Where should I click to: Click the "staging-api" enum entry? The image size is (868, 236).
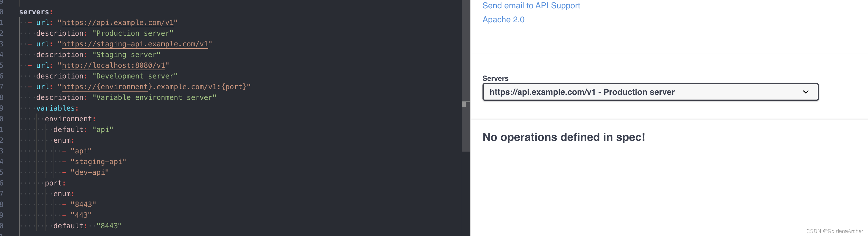pos(98,162)
